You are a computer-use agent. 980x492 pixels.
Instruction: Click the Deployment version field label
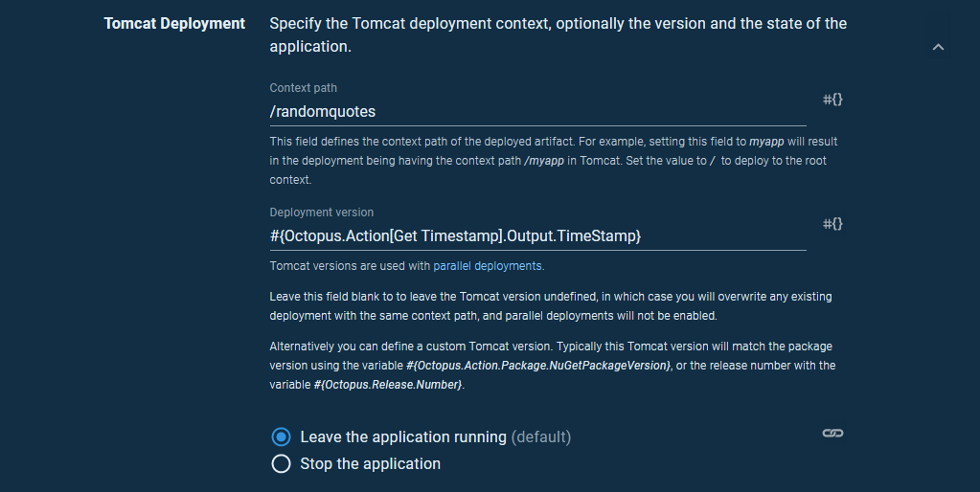(x=321, y=212)
